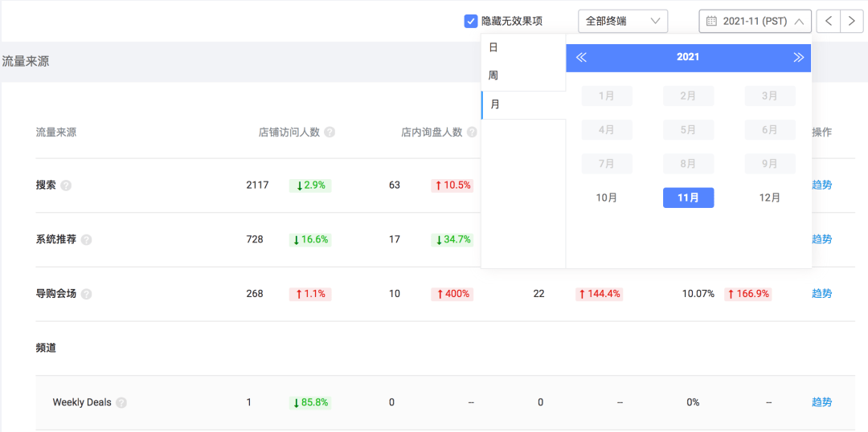Go to previous year in date picker
The image size is (868, 432).
point(581,57)
